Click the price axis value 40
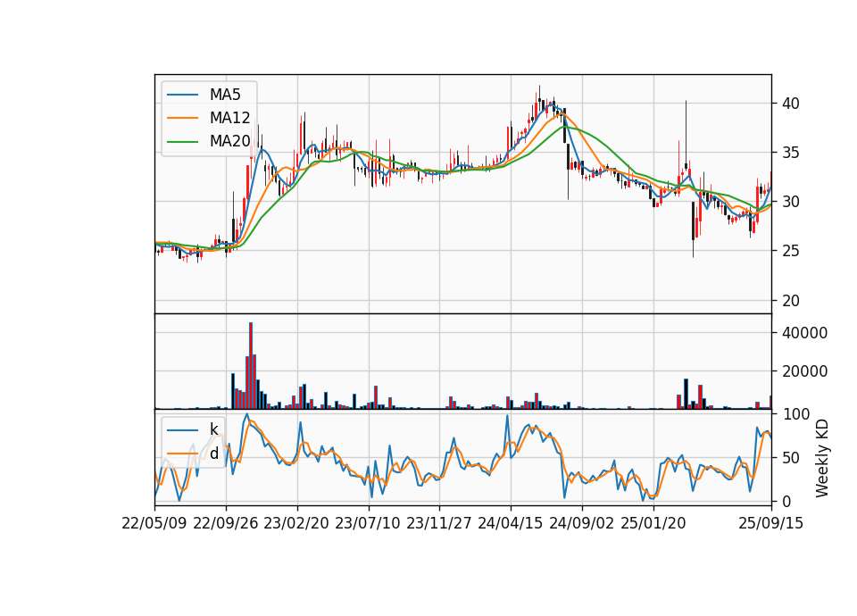Viewport: 857px width, 616px height. 790,104
